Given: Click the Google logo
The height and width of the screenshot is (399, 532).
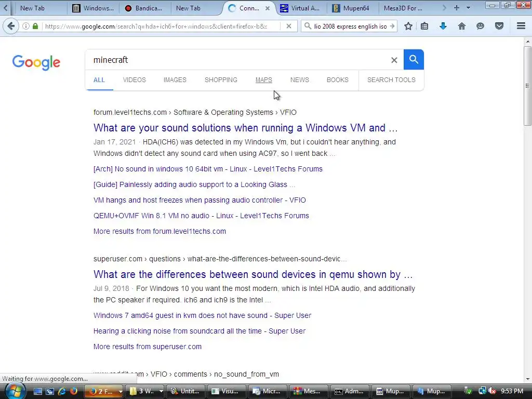Looking at the screenshot, I should click(x=36, y=62).
